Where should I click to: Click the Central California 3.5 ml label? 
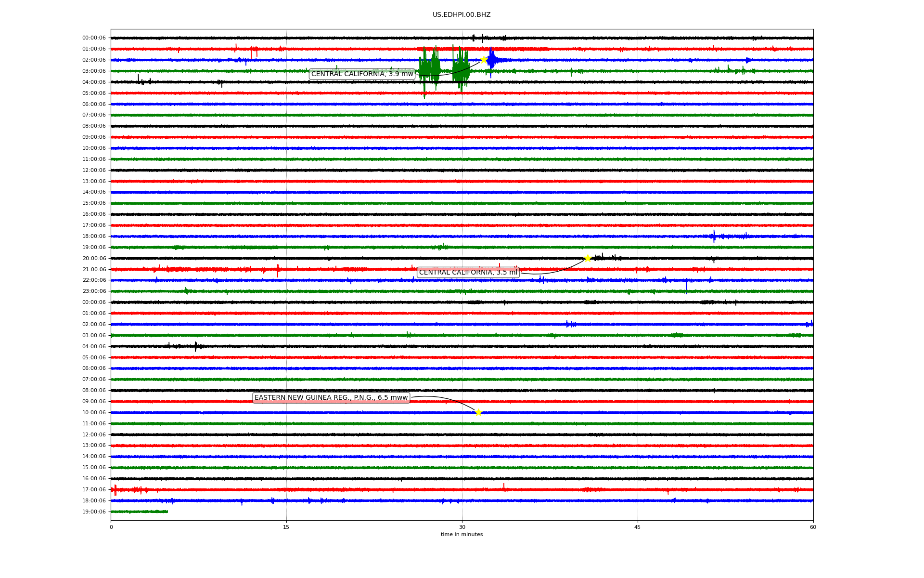[468, 272]
